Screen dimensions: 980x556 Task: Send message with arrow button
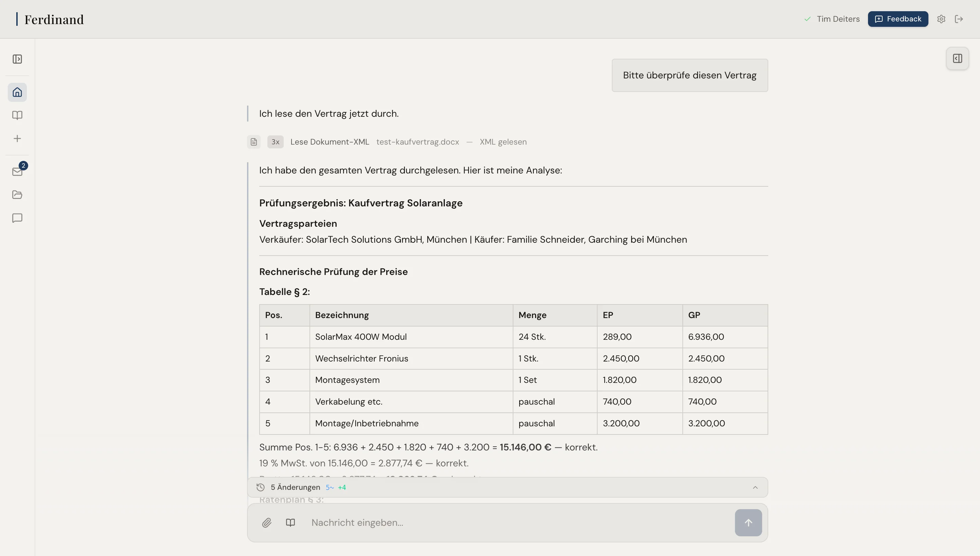pyautogui.click(x=748, y=522)
